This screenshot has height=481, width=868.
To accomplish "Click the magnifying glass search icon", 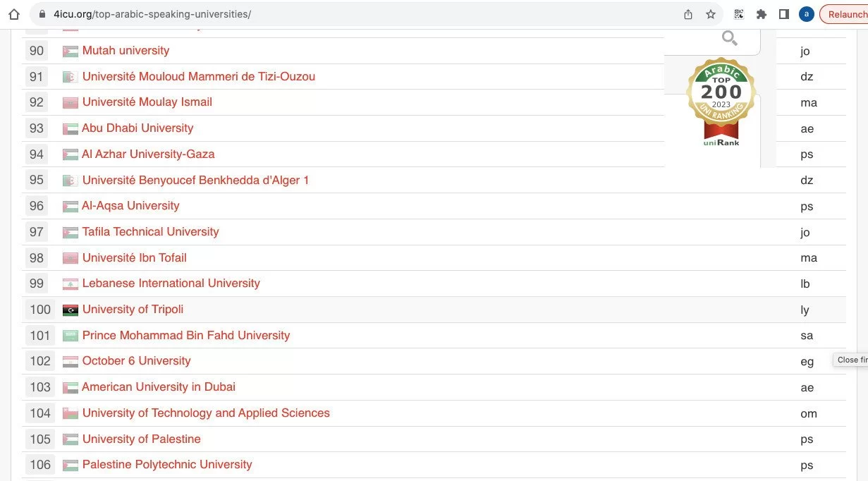I will pyautogui.click(x=729, y=38).
